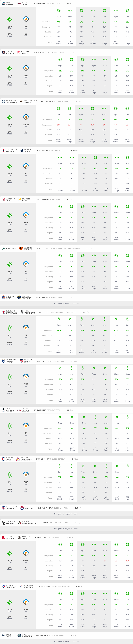Click the Arizona Diamondbacks logo
The image size is (133, 644).
pyautogui.click(x=20, y=523)
